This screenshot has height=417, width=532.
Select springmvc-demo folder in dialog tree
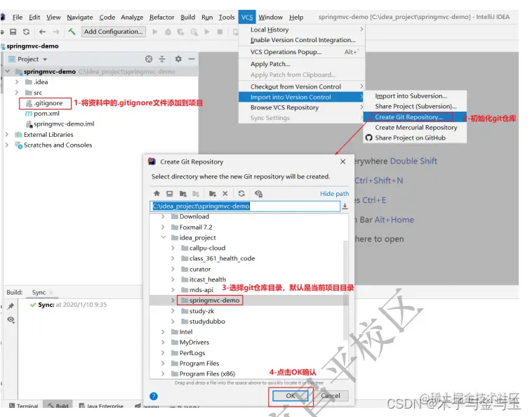(x=214, y=300)
